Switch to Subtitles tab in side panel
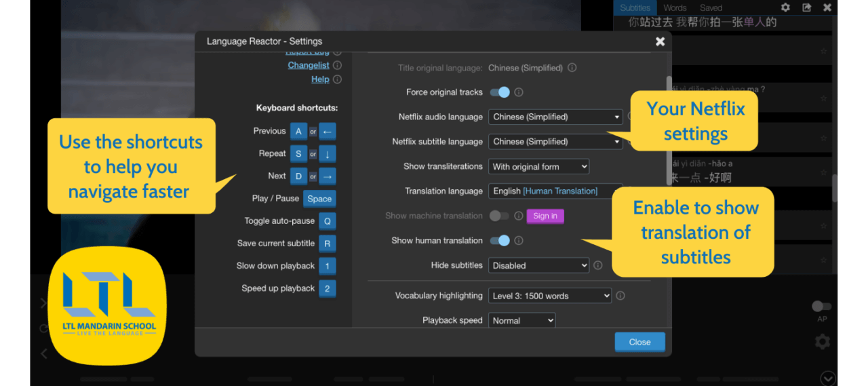868x386 pixels. (635, 7)
